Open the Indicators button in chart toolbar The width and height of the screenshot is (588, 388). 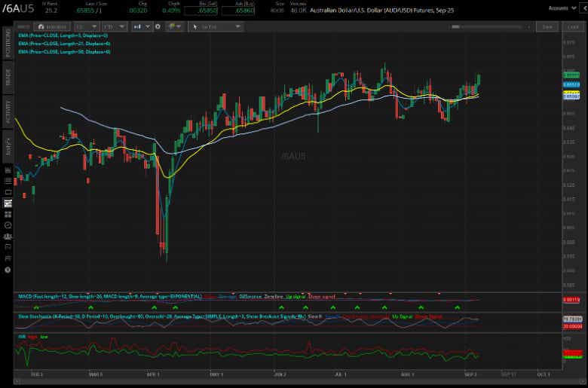point(52,27)
